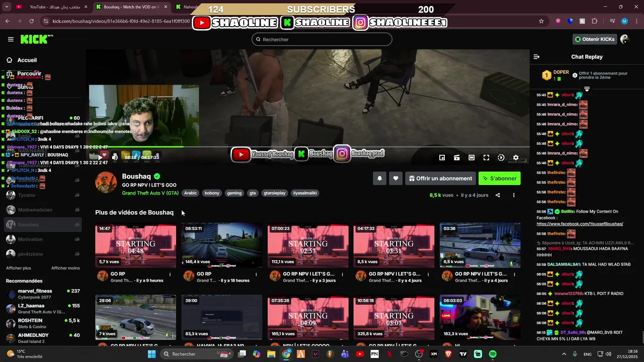Enter fullscreen mode in the player

[486, 157]
